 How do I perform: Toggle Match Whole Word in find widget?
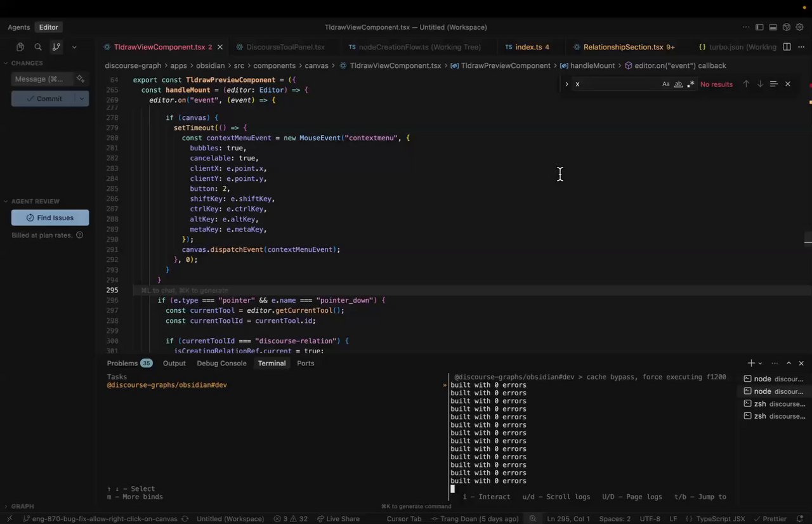(678, 84)
